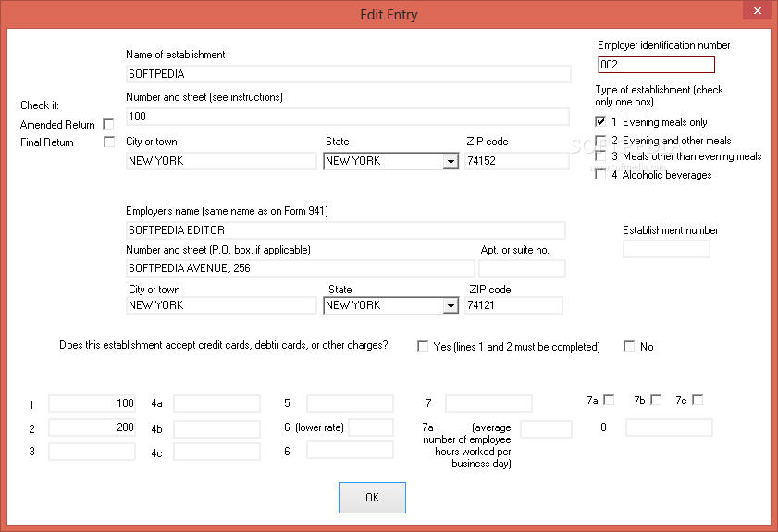Screen dimensions: 778x532
Task: Click the OK button
Action: (x=372, y=497)
